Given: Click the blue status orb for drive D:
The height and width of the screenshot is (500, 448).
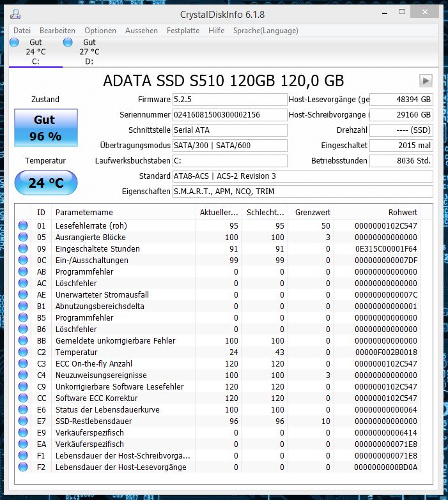Looking at the screenshot, I should pyautogui.click(x=68, y=42).
